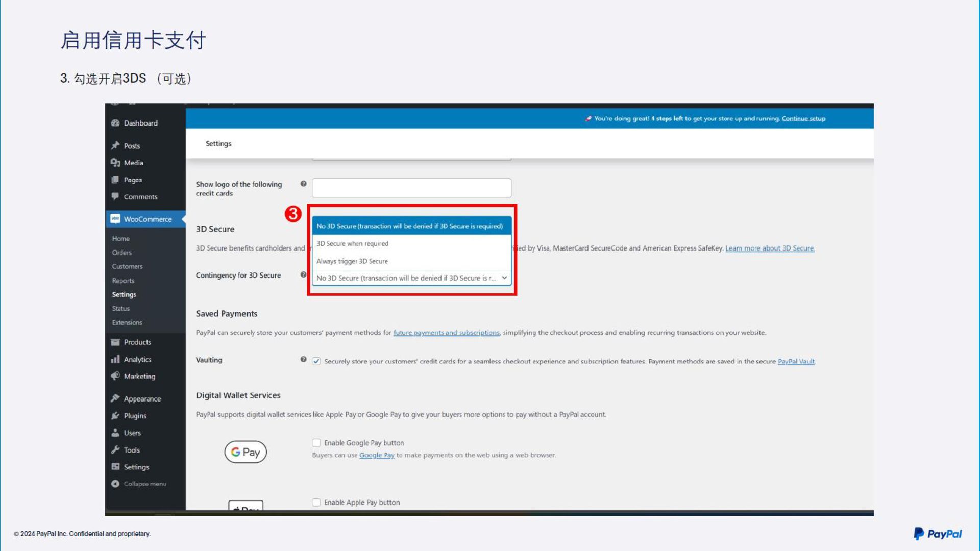The height and width of the screenshot is (551, 980).
Task: Click the Posts pin icon
Action: [115, 145]
